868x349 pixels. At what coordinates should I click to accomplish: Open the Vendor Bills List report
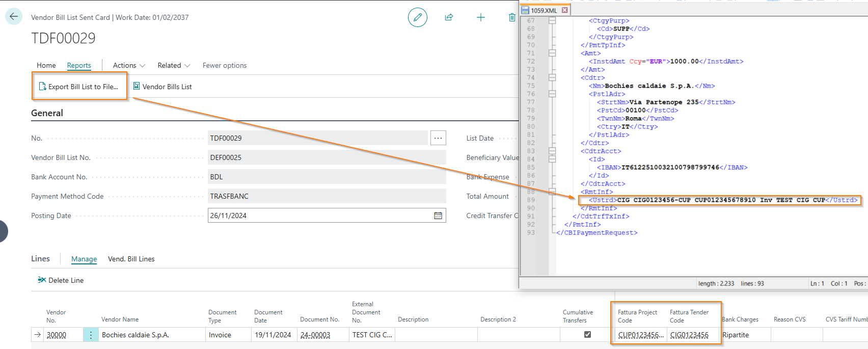coord(162,87)
